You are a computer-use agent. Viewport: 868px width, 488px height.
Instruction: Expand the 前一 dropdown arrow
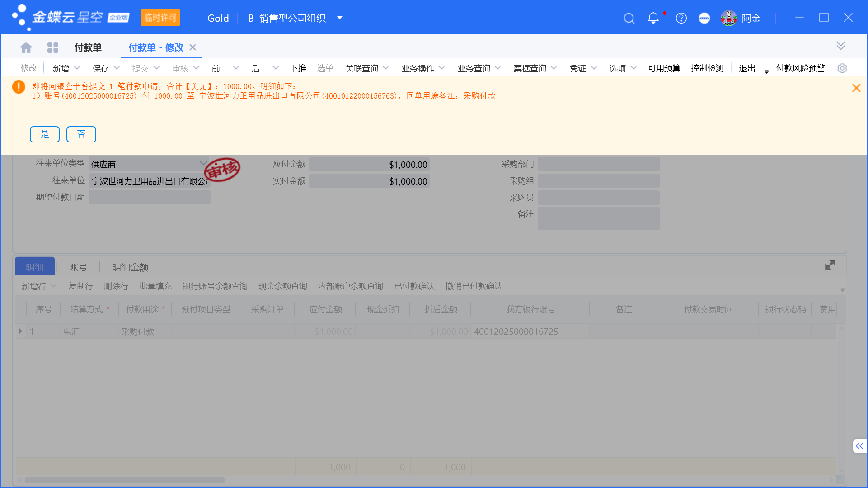tap(236, 68)
